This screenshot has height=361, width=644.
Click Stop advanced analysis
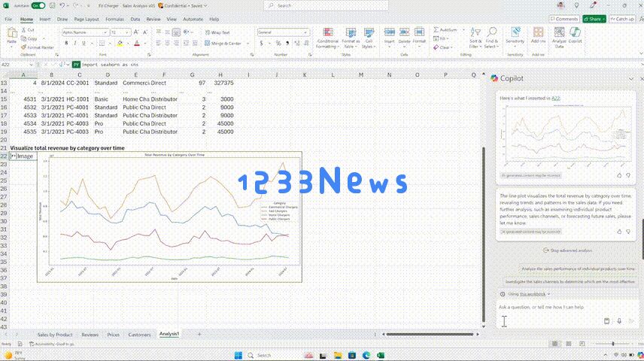567,250
